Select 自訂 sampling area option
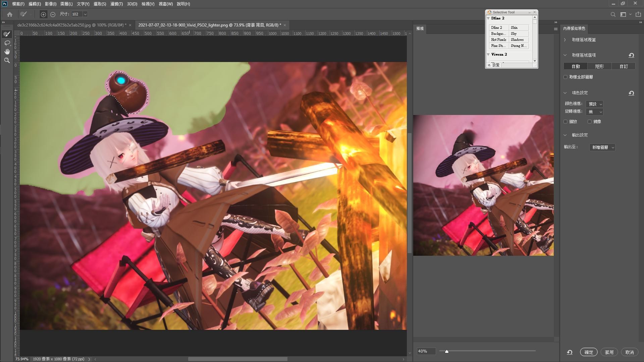This screenshot has height=362, width=644. click(x=624, y=66)
